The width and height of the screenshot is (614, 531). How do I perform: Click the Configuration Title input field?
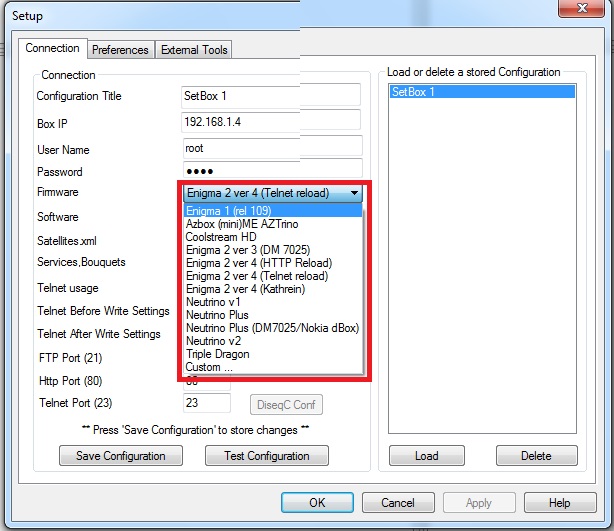coord(270,96)
